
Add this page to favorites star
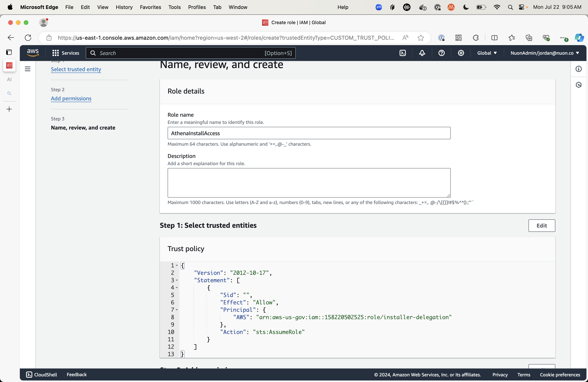coord(421,38)
